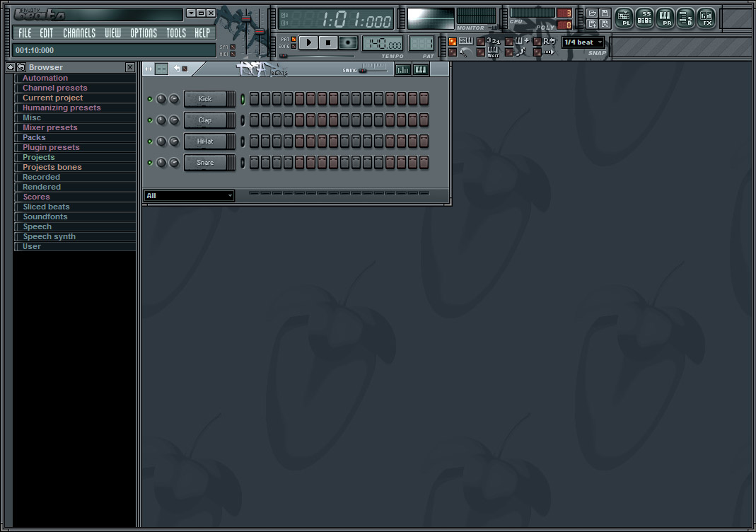Close the Browser panel

pyautogui.click(x=129, y=67)
